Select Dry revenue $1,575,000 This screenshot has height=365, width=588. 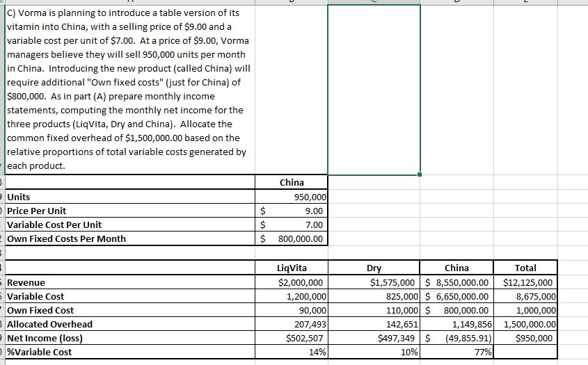[374, 282]
